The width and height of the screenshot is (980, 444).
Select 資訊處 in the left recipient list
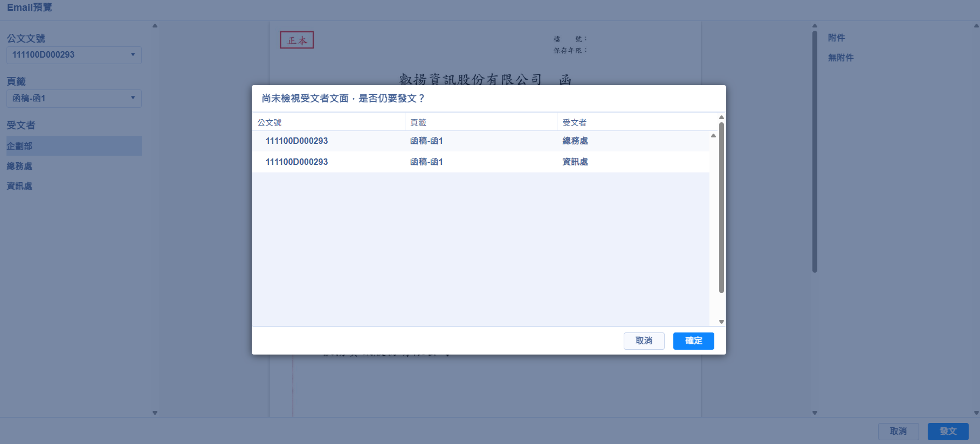pos(19,186)
